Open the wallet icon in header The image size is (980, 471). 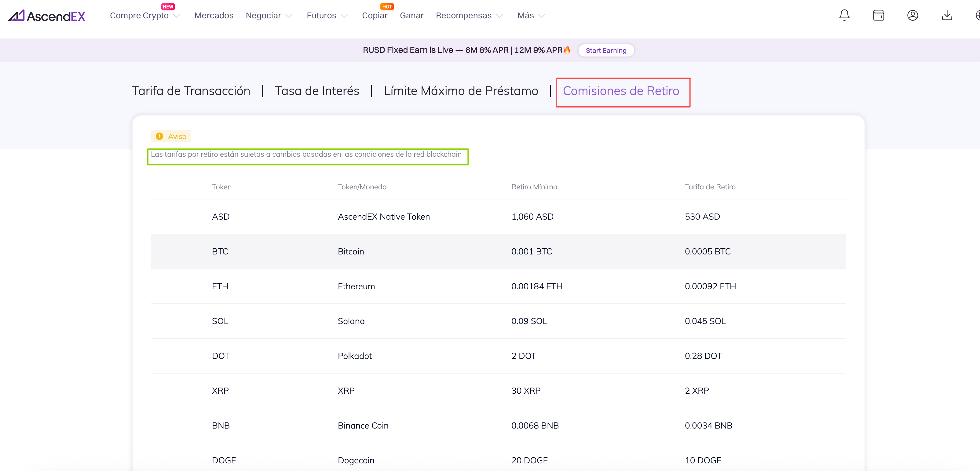(878, 15)
